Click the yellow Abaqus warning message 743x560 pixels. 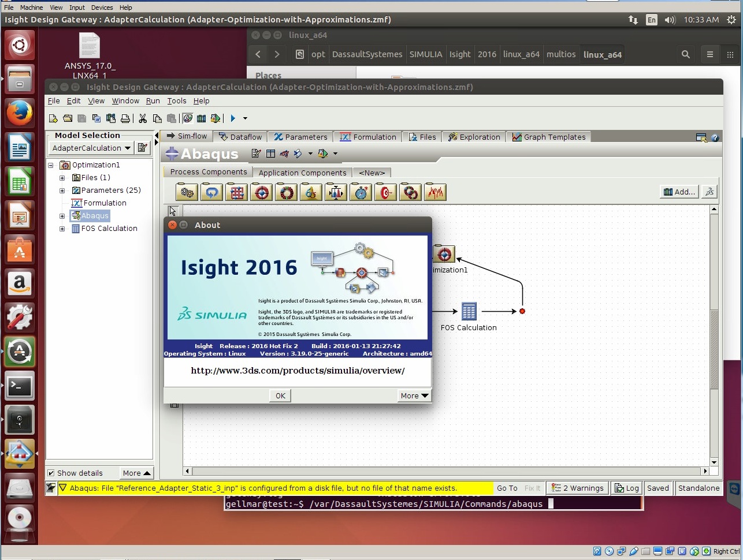point(276,488)
